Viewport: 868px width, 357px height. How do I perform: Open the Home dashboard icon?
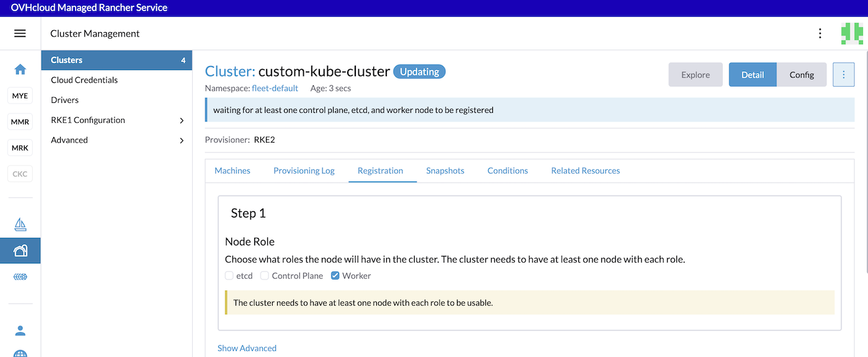(x=20, y=70)
